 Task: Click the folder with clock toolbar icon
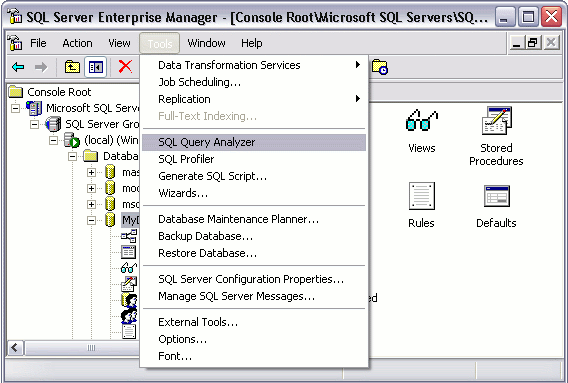coord(380,67)
